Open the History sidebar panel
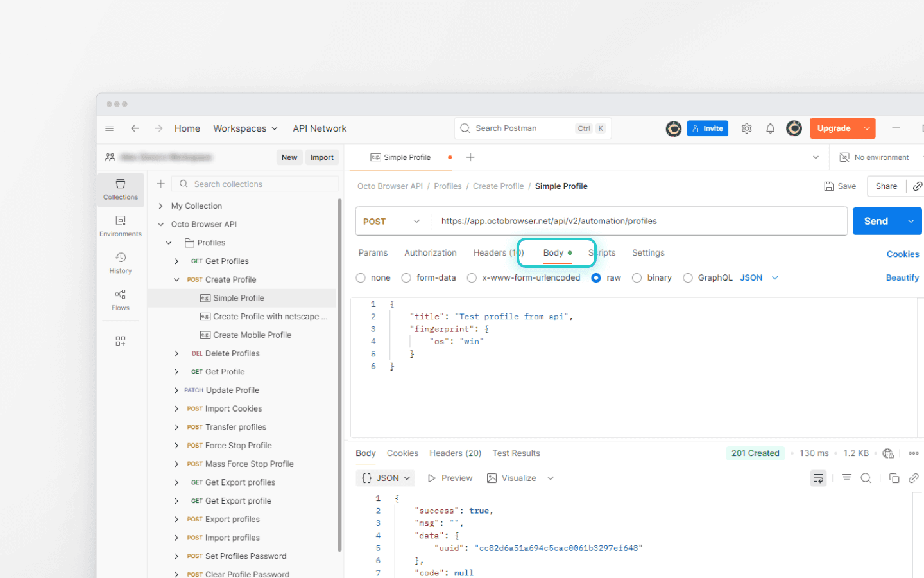The image size is (924, 578). pyautogui.click(x=121, y=263)
